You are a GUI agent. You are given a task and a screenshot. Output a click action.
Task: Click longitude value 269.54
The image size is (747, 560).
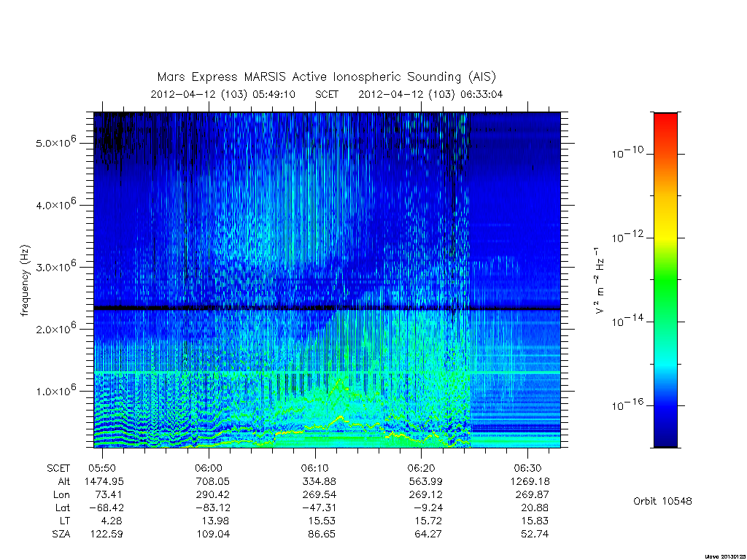[x=320, y=495]
